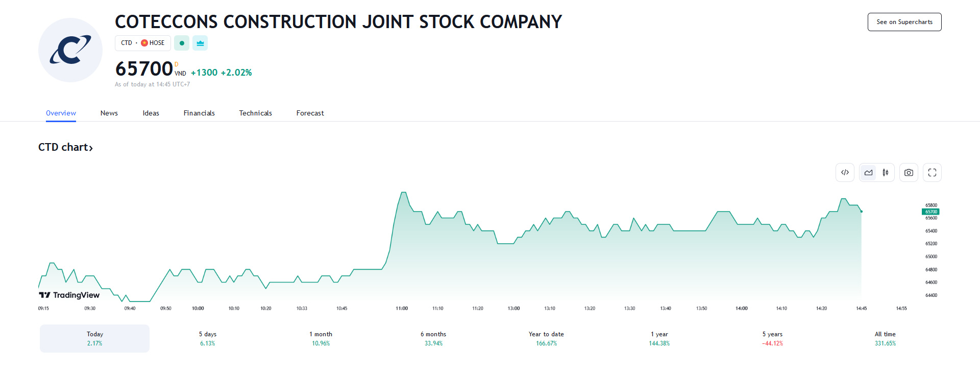The image size is (980, 371).
Task: Open the CTD HOSE symbol selector
Action: click(143, 43)
